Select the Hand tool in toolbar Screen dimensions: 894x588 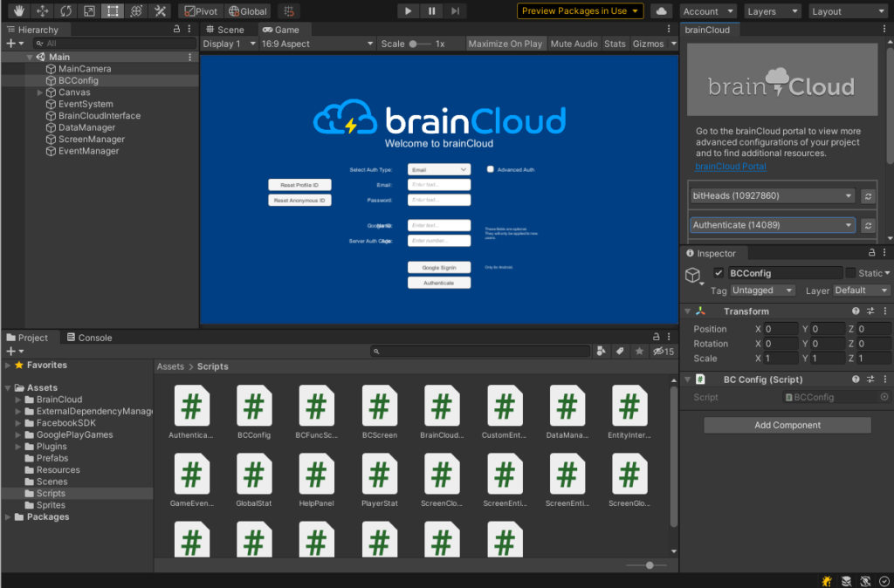pos(19,10)
